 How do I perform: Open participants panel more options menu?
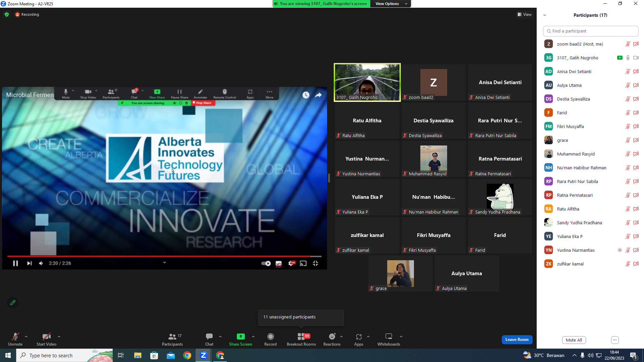(615, 340)
